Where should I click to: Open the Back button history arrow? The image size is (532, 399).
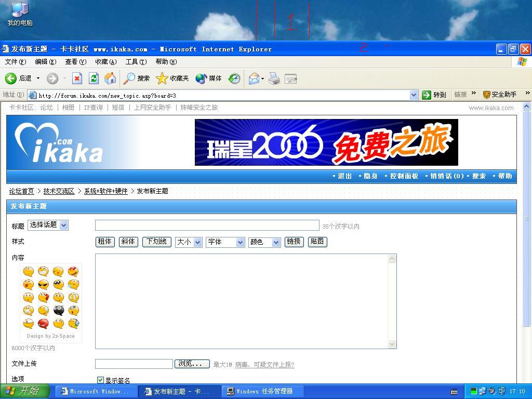click(38, 78)
